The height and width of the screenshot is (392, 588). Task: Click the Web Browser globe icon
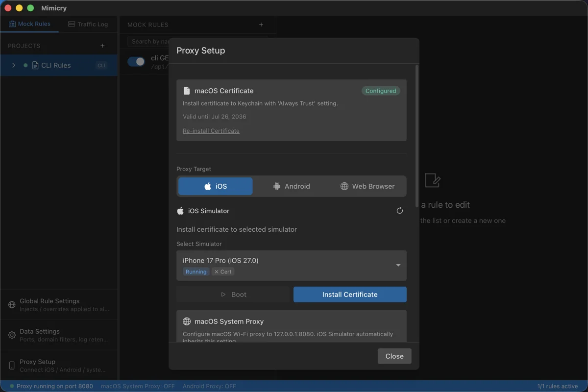coord(344,186)
